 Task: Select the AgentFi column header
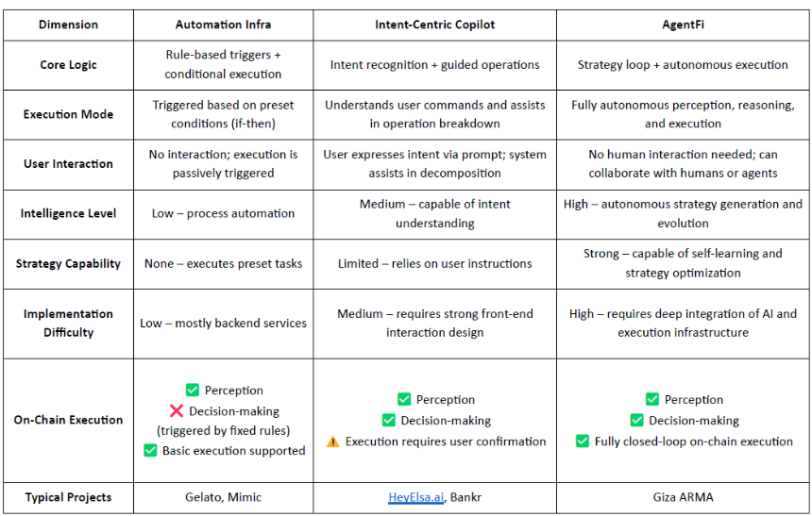[x=683, y=25]
